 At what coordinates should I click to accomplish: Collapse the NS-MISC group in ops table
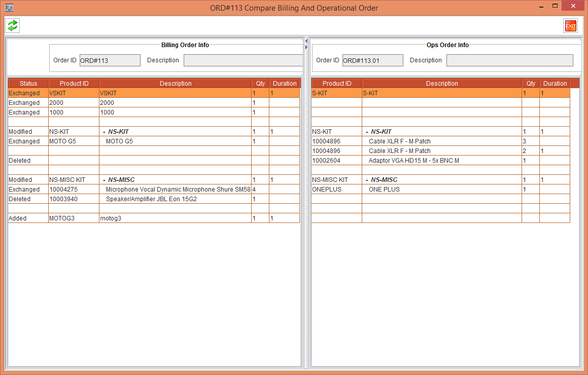367,180
